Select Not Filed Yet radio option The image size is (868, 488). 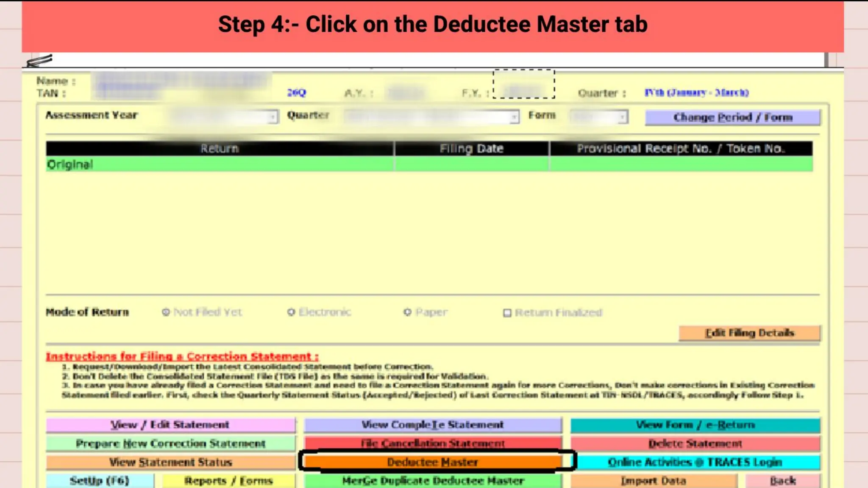tap(166, 312)
